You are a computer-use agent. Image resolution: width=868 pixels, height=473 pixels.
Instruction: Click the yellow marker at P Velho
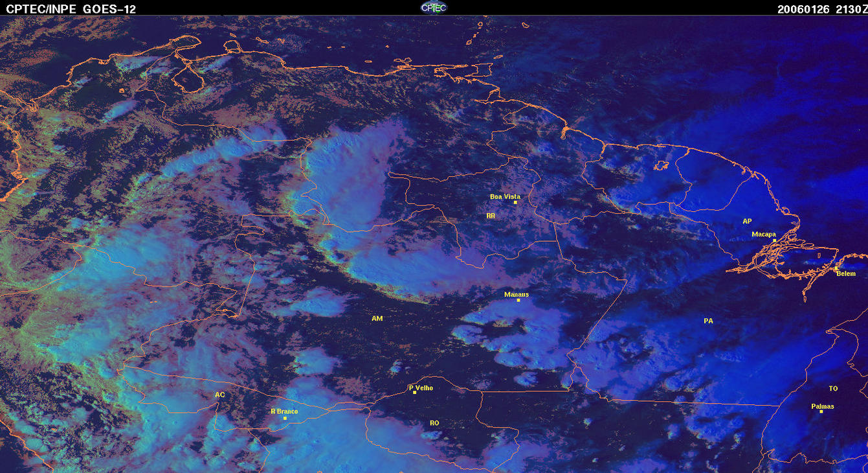[414, 393]
